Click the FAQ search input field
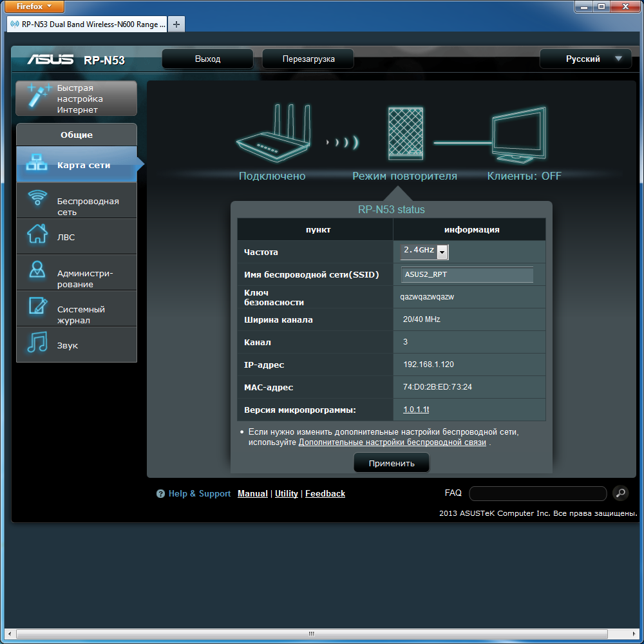The width and height of the screenshot is (644, 644). pyautogui.click(x=538, y=493)
